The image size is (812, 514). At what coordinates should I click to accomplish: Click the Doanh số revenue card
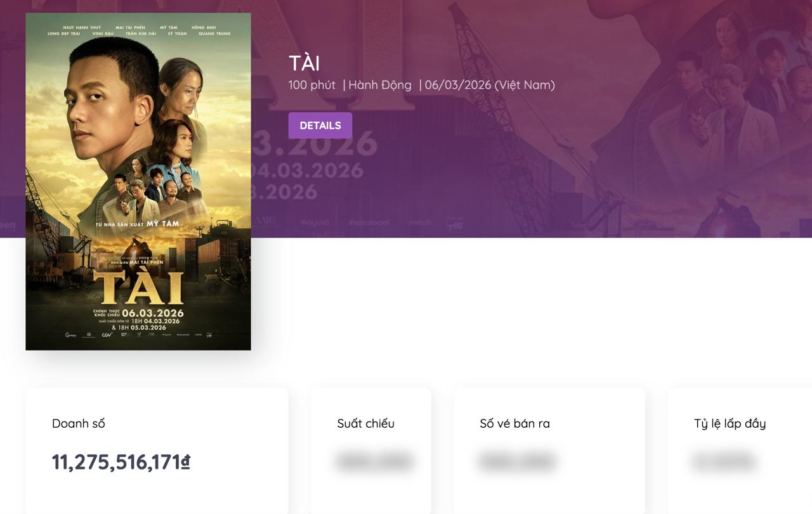(156, 444)
